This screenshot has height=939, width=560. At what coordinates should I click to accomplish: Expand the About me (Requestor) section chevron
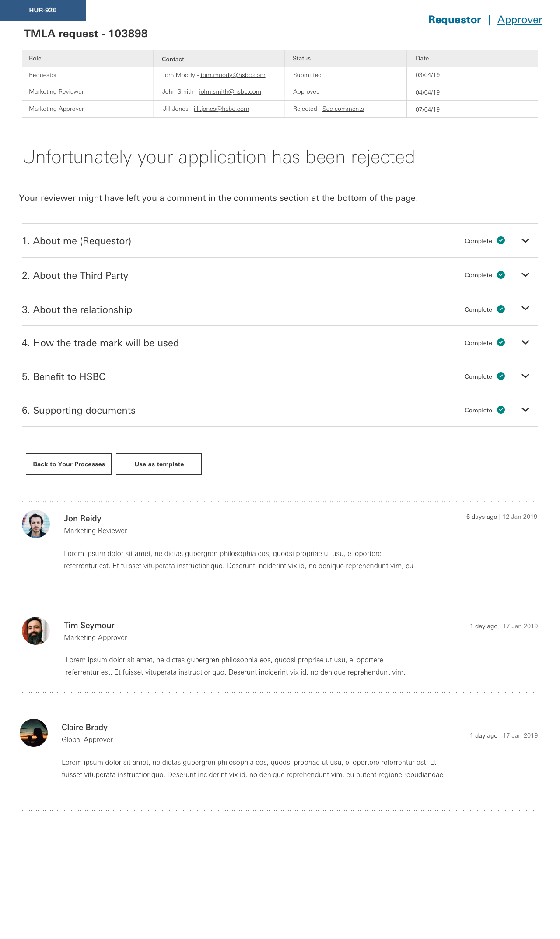tap(525, 241)
